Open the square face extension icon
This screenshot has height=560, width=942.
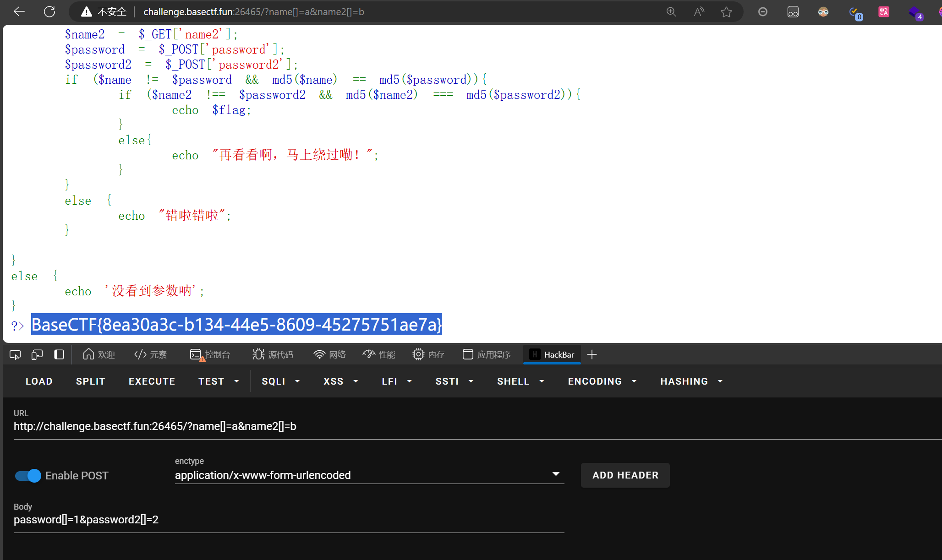pos(793,12)
